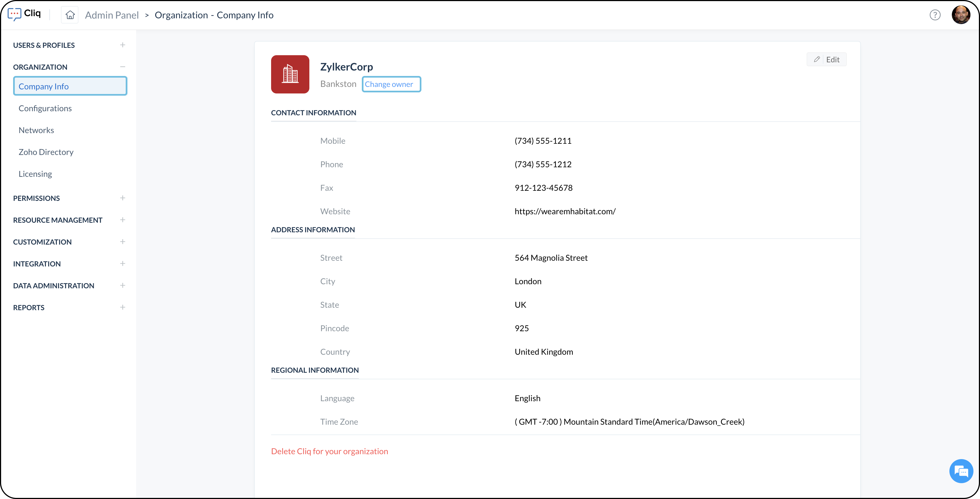
Task: Go to Zoho Directory
Action: point(46,152)
